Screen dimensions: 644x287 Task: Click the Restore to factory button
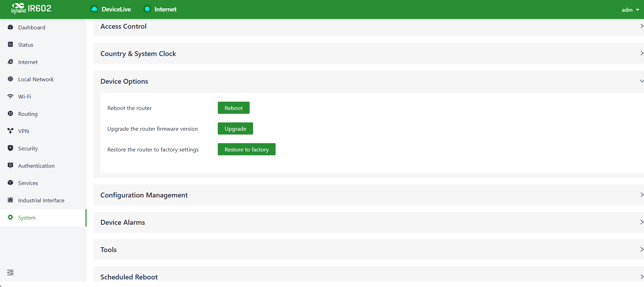(247, 149)
